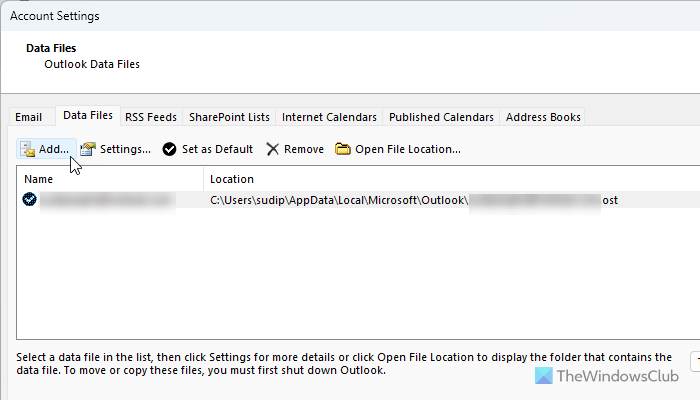Show the Address Books tab
700x400 pixels.
click(543, 117)
